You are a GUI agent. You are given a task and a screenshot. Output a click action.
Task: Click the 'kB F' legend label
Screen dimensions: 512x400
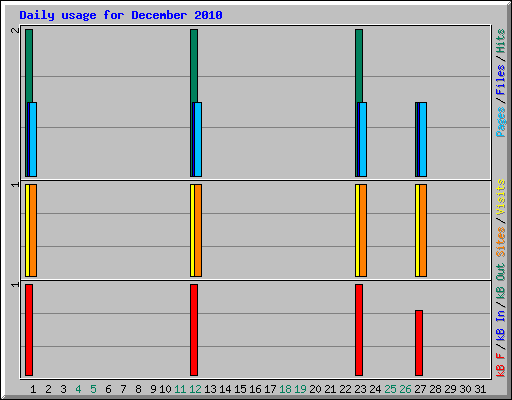tap(500, 365)
